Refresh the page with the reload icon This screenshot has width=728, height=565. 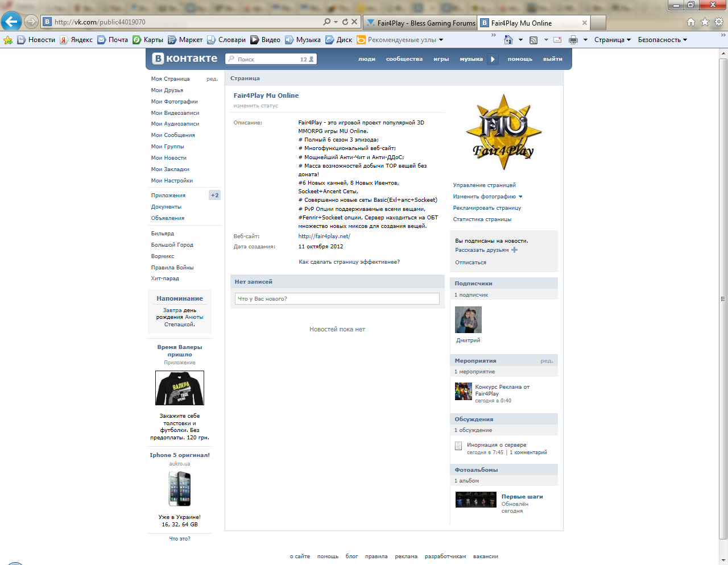(345, 22)
